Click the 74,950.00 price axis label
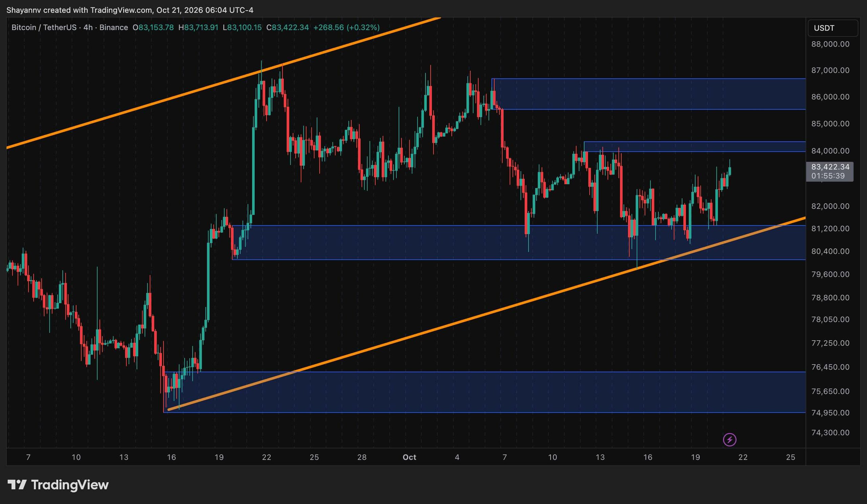 coord(830,413)
